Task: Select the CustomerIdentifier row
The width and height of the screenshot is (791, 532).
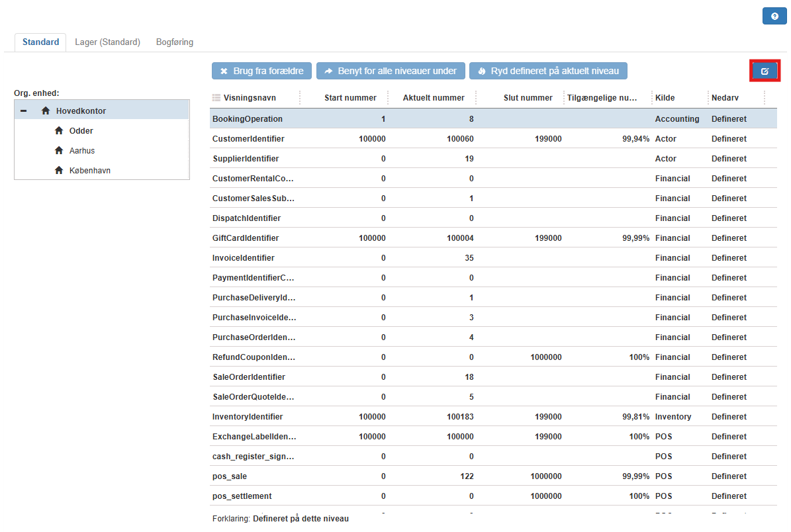Action: tap(493, 139)
